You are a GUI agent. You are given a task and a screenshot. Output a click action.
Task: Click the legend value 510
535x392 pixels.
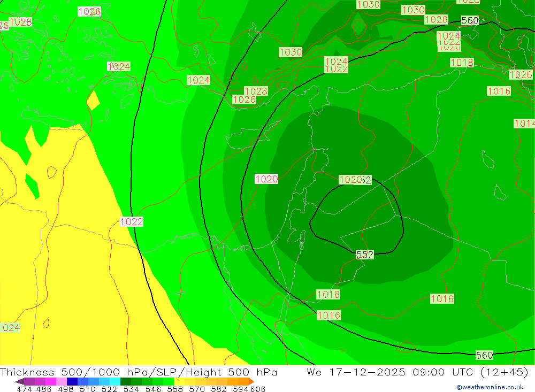pos(87,389)
